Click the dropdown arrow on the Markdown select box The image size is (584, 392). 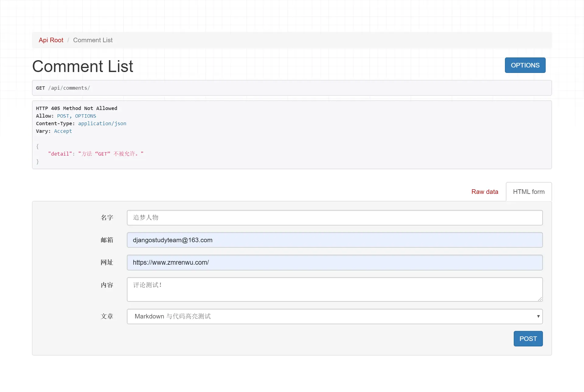(x=538, y=316)
